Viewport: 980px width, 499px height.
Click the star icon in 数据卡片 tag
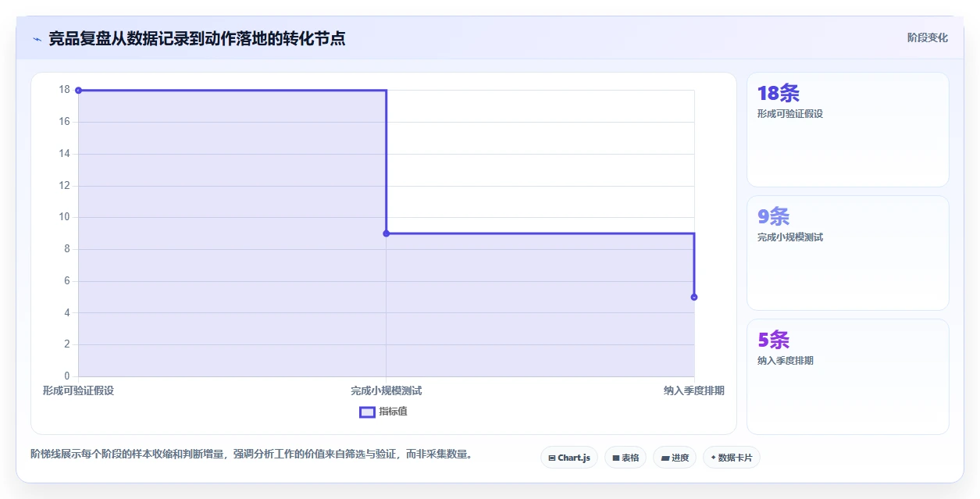714,458
